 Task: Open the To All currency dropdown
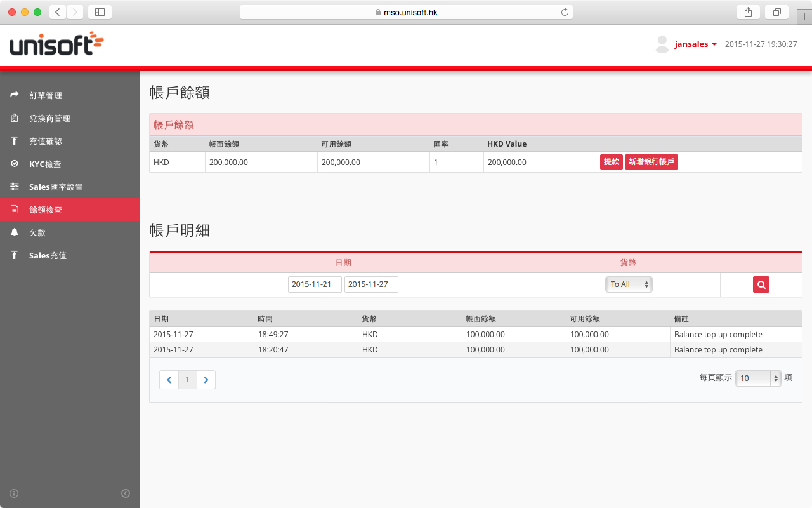point(629,284)
